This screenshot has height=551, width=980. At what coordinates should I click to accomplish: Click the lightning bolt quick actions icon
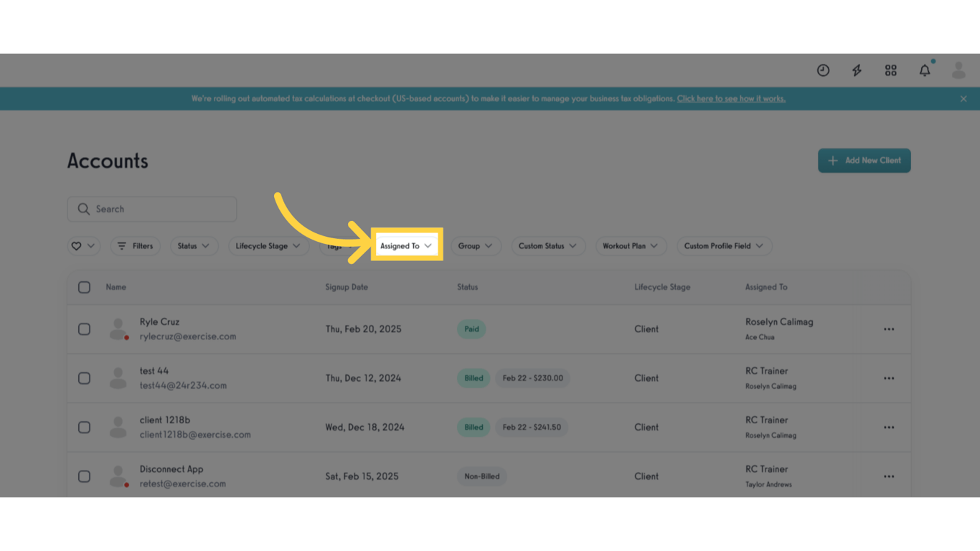857,70
